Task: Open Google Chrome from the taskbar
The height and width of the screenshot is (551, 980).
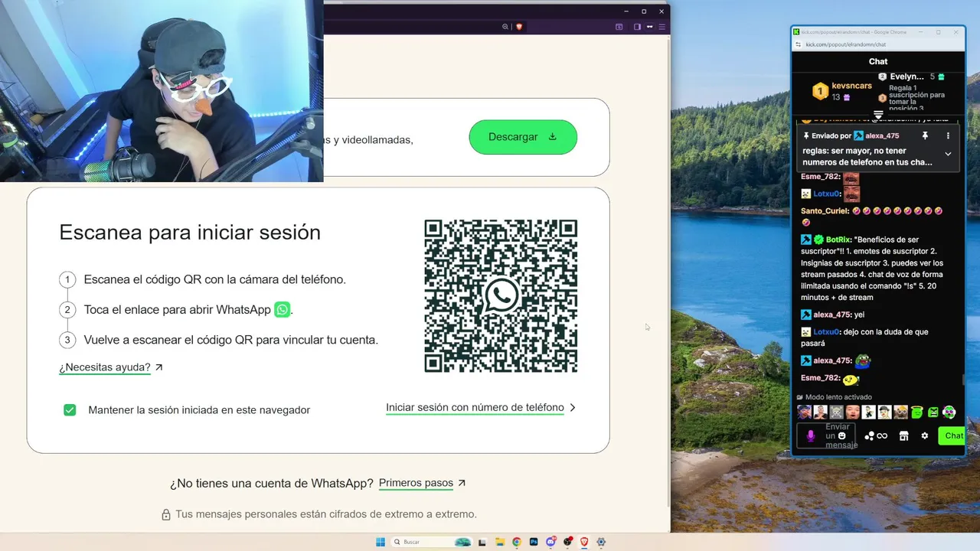Action: coord(517,542)
